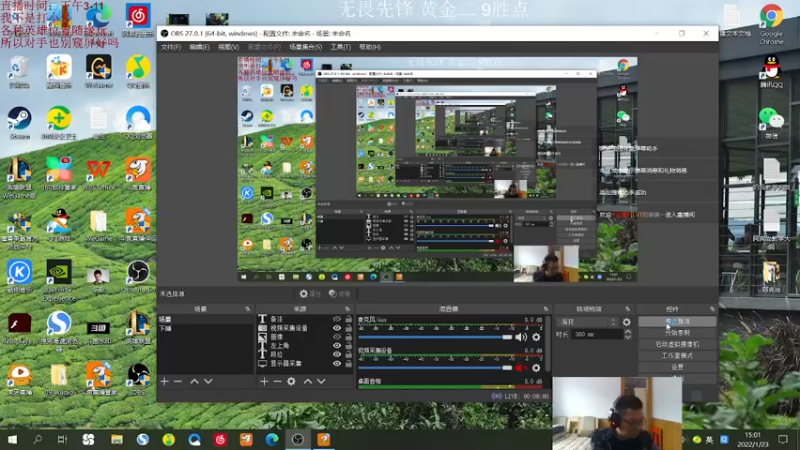
Task: Click 开始录制 to start recording
Action: tap(677, 333)
